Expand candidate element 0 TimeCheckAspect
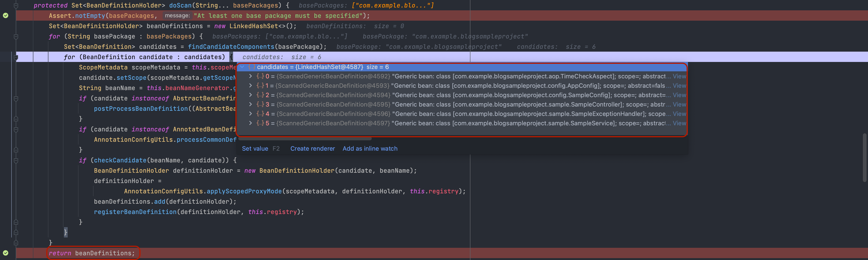This screenshot has width=868, height=260. (x=250, y=76)
